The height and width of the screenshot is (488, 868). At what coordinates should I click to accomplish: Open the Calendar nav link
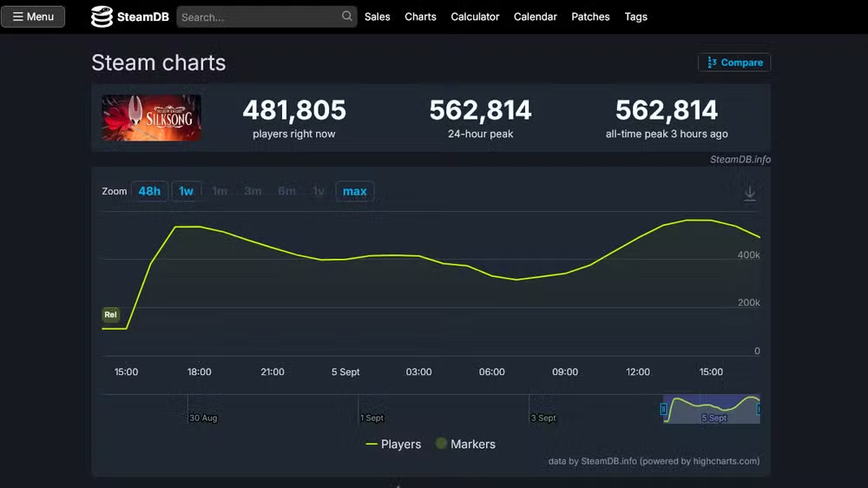click(x=536, y=16)
